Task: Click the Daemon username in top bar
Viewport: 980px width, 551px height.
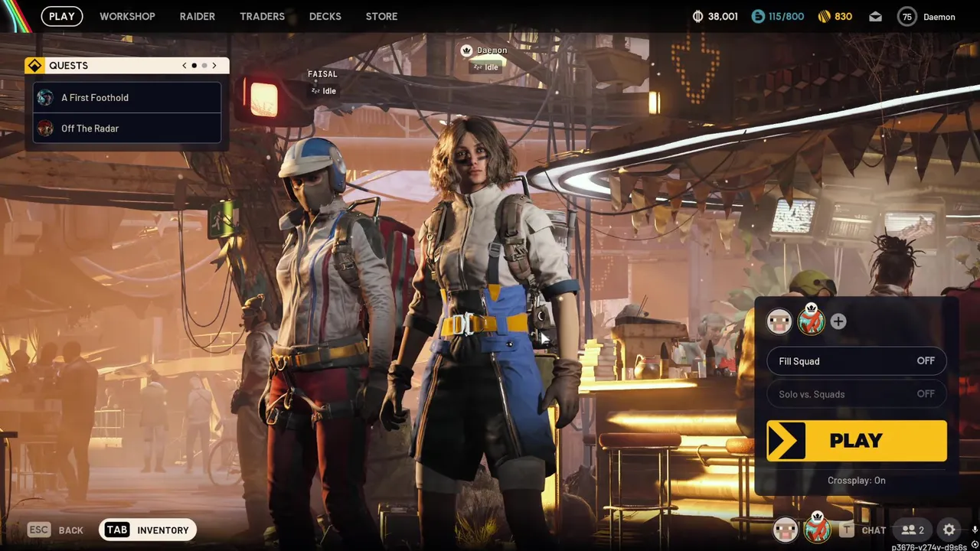Action: point(939,17)
